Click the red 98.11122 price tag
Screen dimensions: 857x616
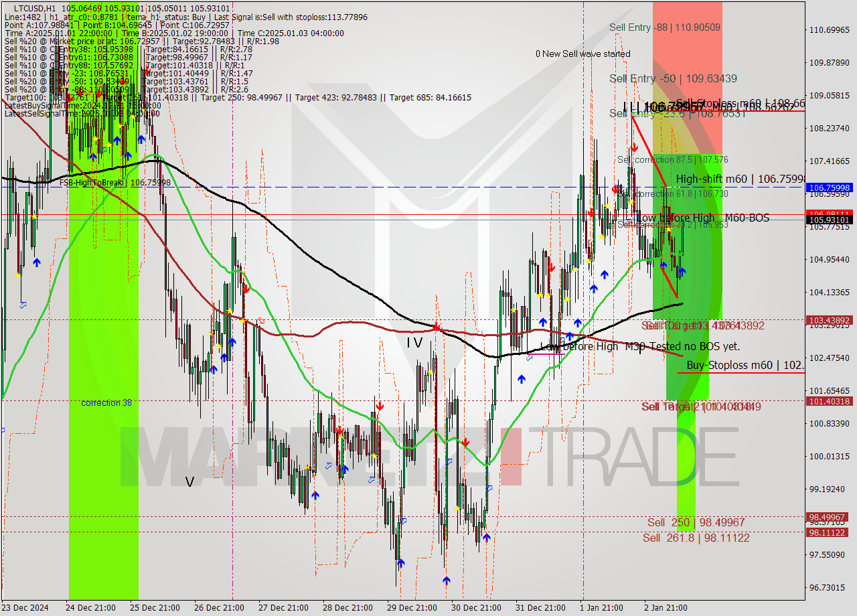[829, 532]
